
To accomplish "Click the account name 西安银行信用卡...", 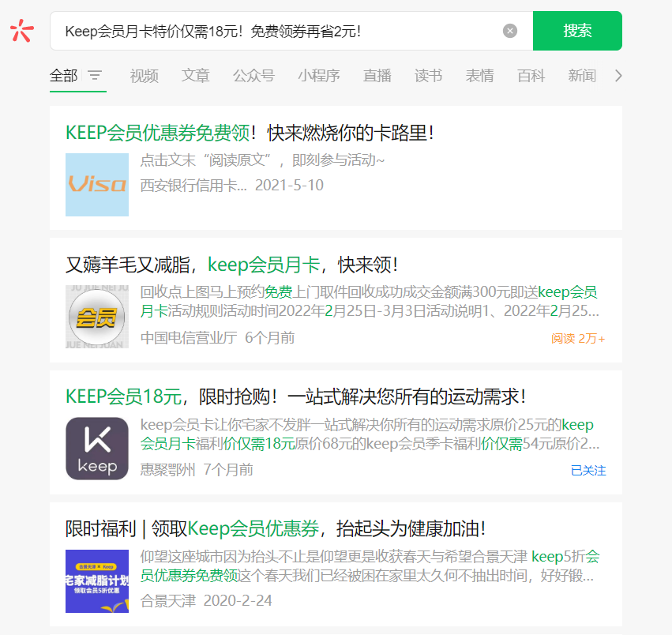I will [193, 186].
